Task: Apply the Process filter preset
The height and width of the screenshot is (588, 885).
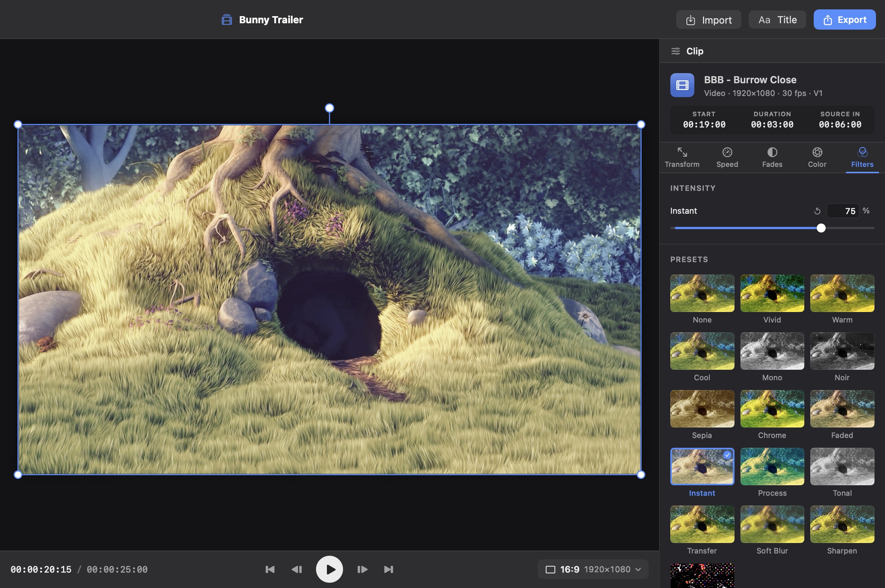Action: click(x=772, y=466)
